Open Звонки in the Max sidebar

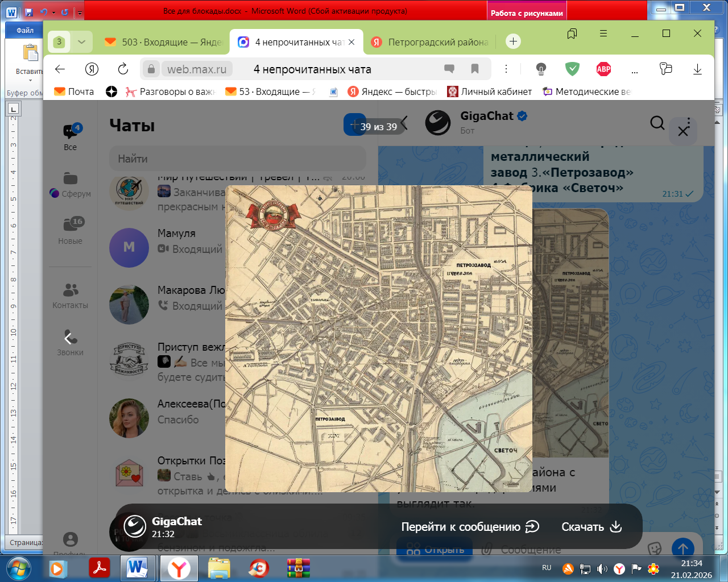pyautogui.click(x=71, y=343)
